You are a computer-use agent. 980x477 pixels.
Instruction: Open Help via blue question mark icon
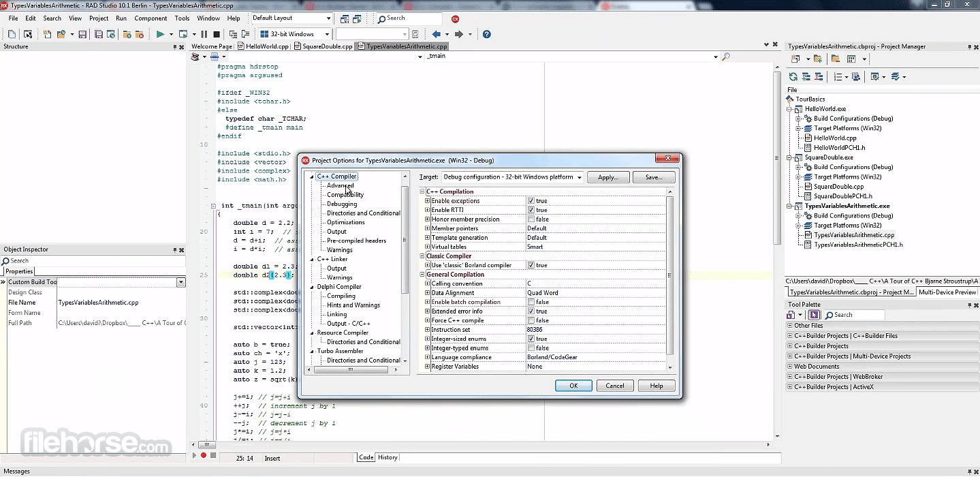tap(487, 34)
